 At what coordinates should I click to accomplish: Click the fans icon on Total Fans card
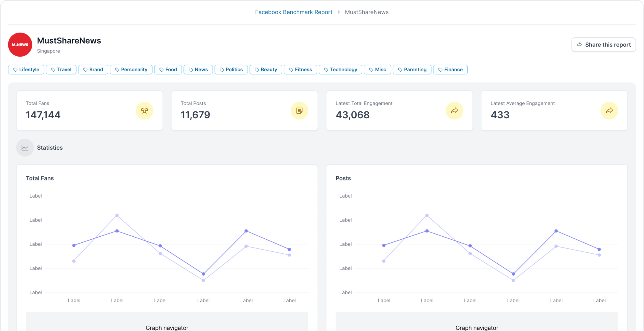(144, 111)
